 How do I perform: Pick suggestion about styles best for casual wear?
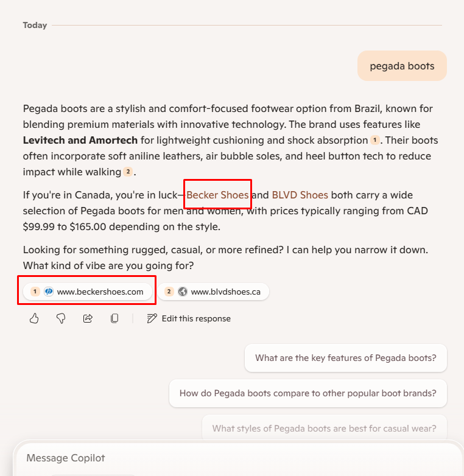[324, 429]
